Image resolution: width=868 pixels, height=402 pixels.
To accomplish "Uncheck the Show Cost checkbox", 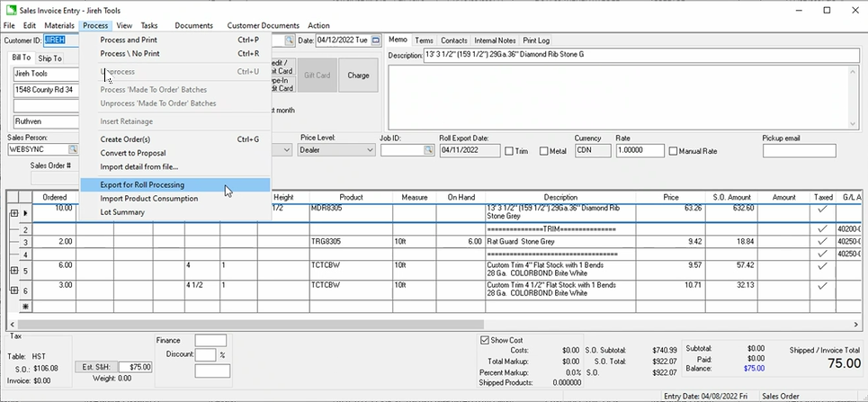I will pos(486,340).
